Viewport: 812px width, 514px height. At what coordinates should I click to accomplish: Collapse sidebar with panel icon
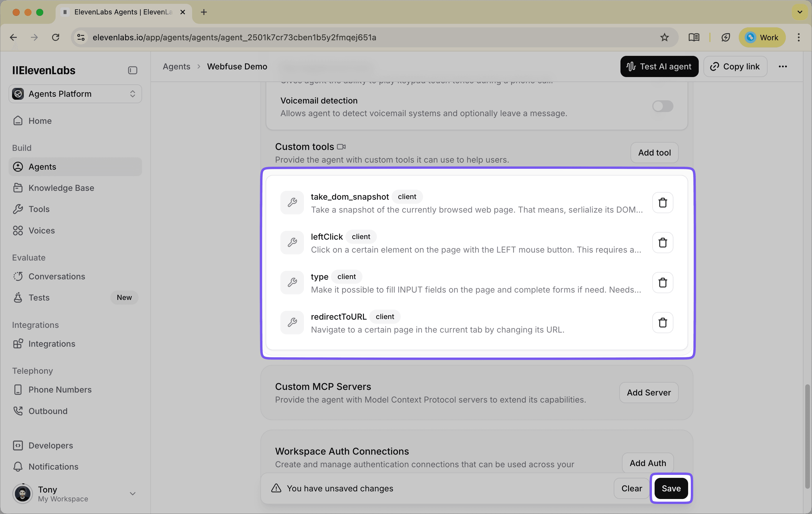(132, 70)
